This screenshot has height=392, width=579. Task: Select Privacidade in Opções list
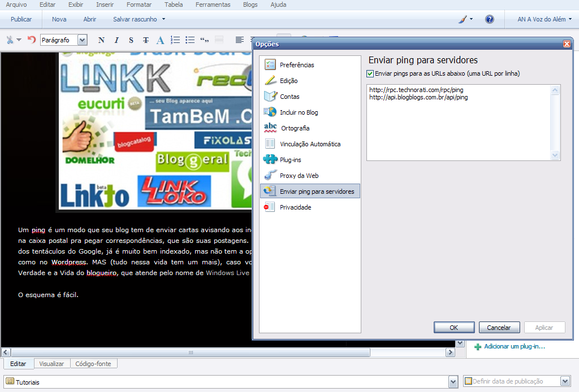point(310,207)
